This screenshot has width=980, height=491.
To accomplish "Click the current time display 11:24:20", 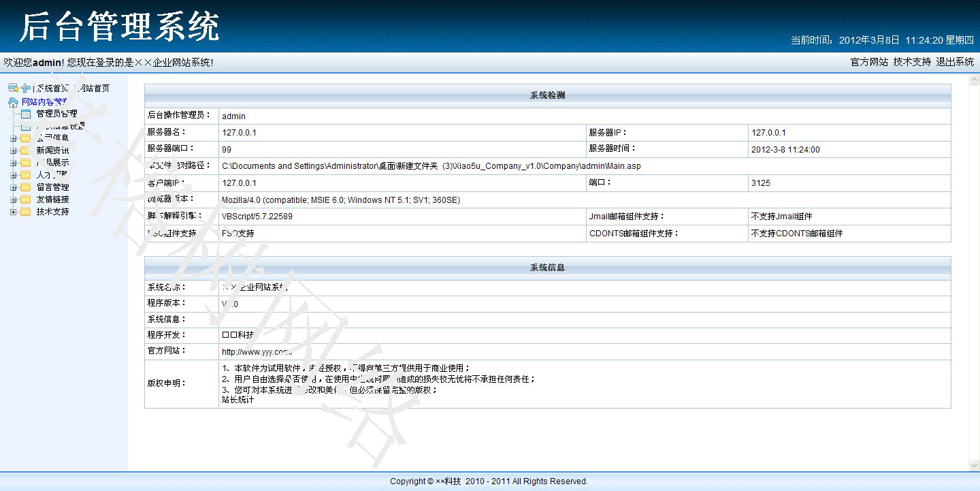I will click(924, 40).
